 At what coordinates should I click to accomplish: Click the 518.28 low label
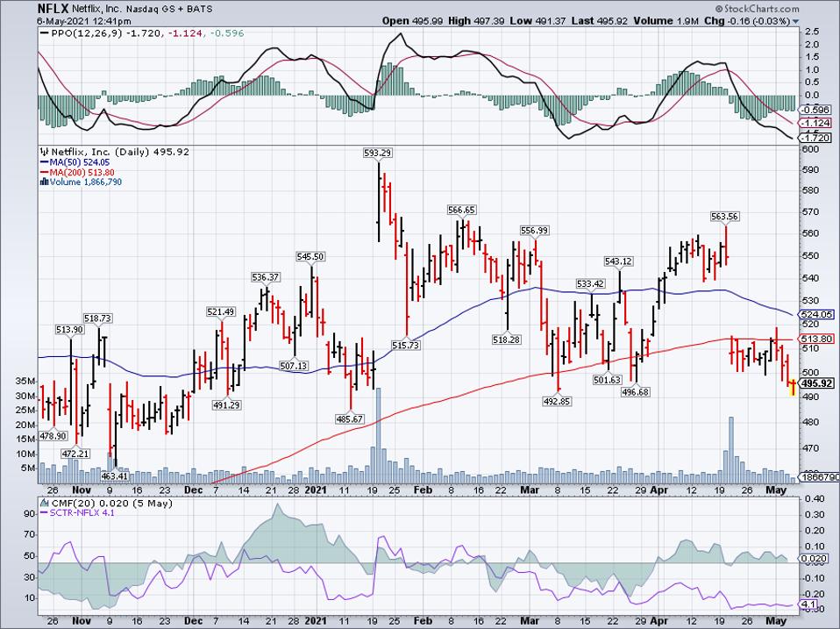tap(506, 340)
